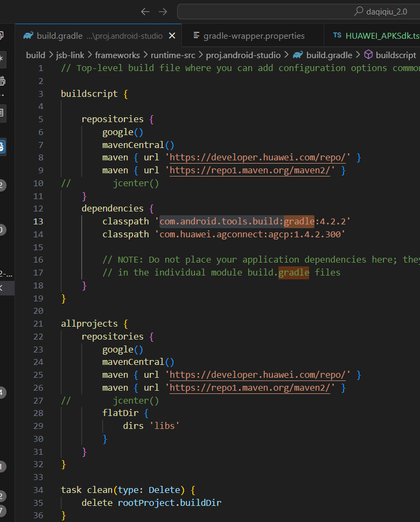Click line number 3 in the gutter
Viewport: 420px width, 522px height.
pyautogui.click(x=40, y=94)
